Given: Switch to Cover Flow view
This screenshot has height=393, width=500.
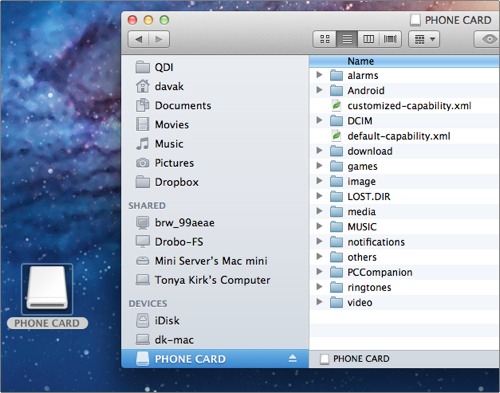Looking at the screenshot, I should click(390, 39).
